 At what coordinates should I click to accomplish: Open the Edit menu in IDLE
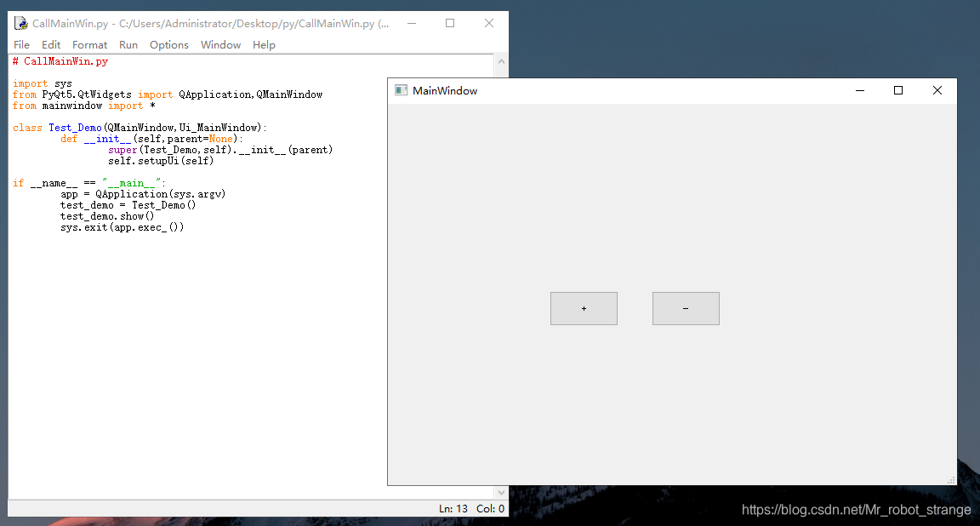(x=51, y=45)
